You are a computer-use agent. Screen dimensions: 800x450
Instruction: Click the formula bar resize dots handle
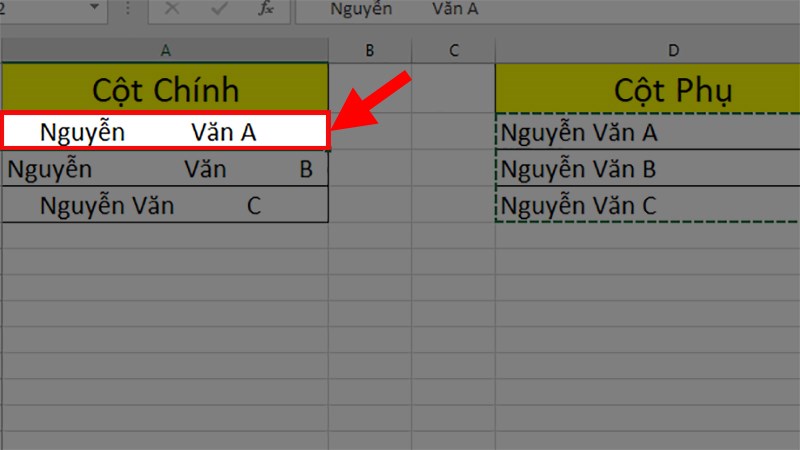pyautogui.click(x=127, y=9)
